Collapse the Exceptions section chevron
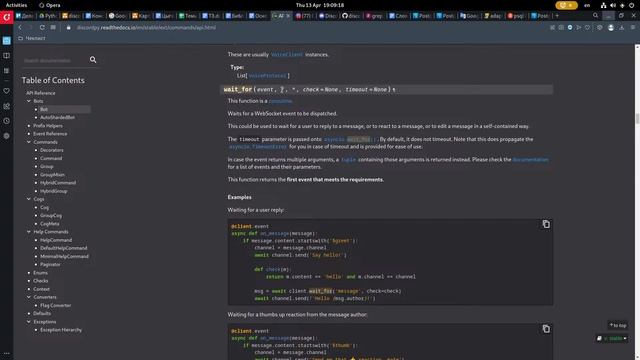640x360 pixels. 29,322
